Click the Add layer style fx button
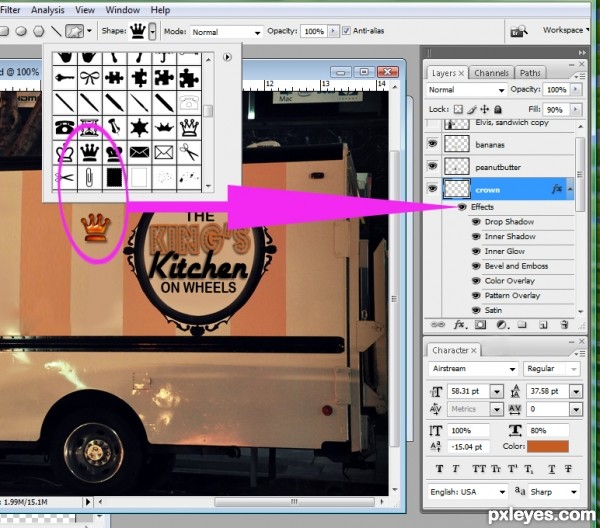Viewport: 600px width, 528px height. click(x=460, y=325)
